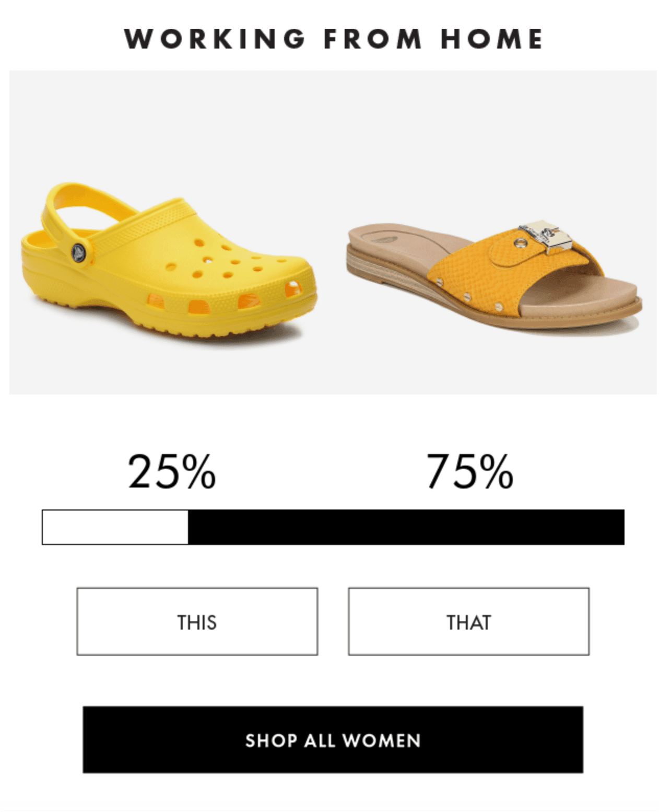Viewport: 659px width, 812px height.
Task: Click the 75% poll result label
Action: click(x=469, y=471)
